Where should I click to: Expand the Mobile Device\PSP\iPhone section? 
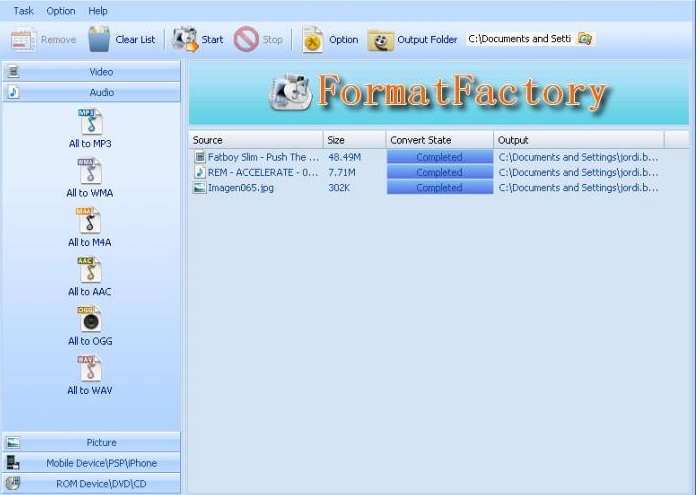(x=92, y=463)
